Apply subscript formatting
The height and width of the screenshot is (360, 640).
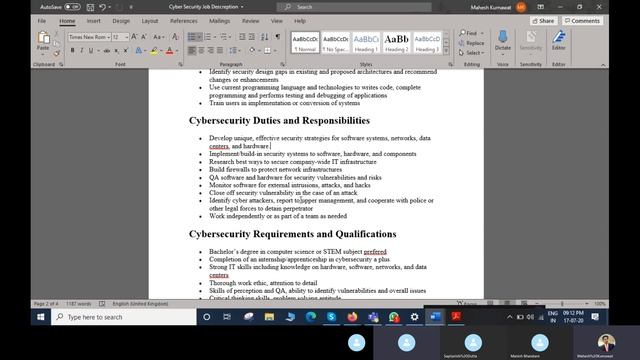pos(117,51)
